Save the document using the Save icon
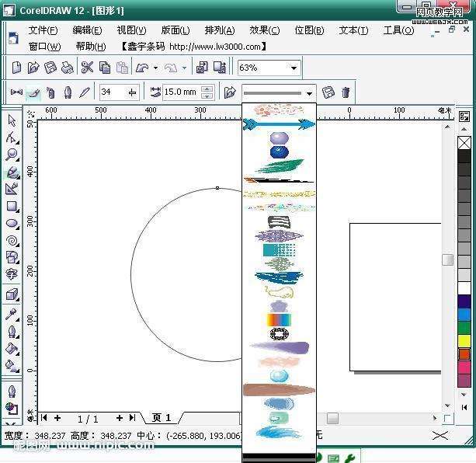The image size is (476, 463). pos(50,67)
